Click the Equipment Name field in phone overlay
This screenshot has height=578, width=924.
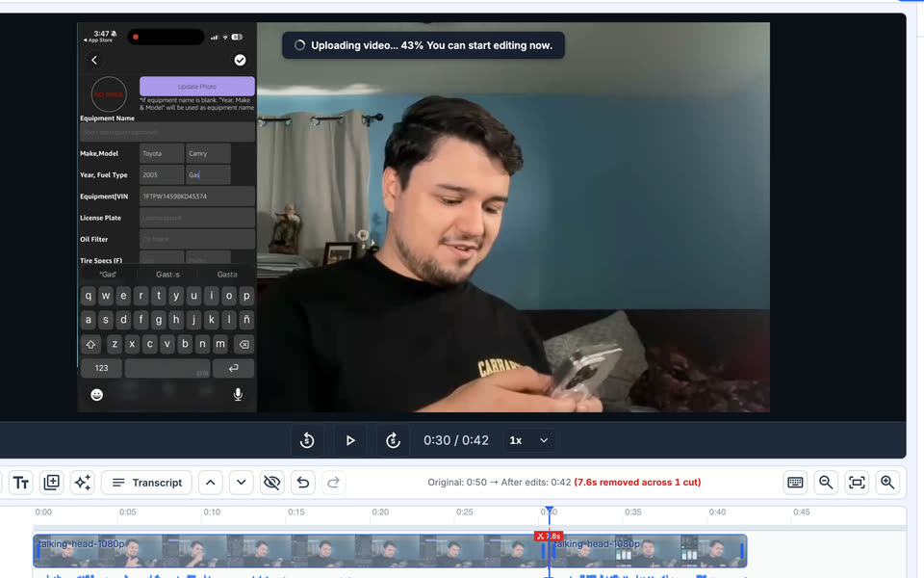(x=167, y=132)
